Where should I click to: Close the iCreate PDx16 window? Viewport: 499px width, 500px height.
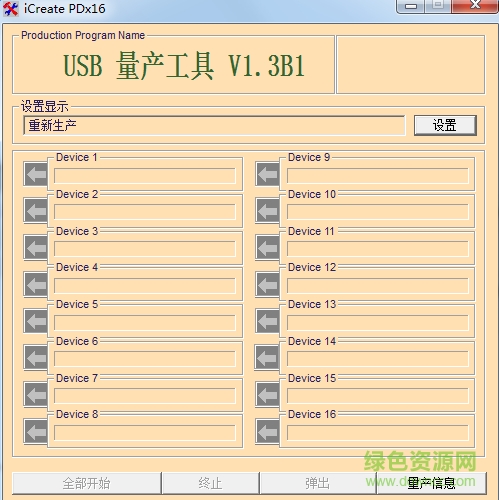point(475,6)
